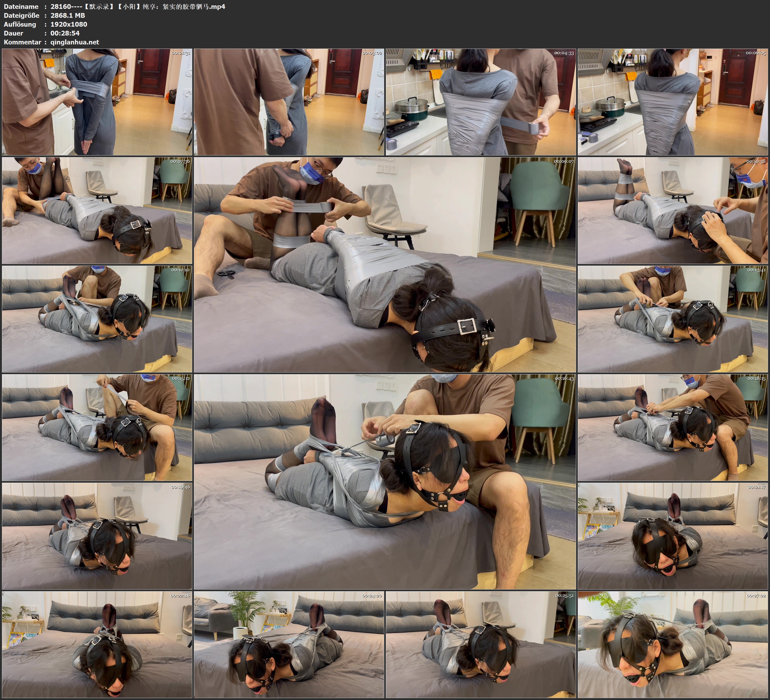
Task: Select the thumbnail at 00:21:17
Action: tap(673, 536)
